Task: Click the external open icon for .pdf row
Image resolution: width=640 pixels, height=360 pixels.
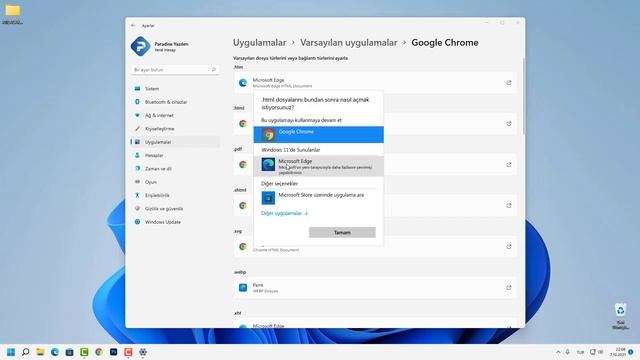Action: (509, 164)
